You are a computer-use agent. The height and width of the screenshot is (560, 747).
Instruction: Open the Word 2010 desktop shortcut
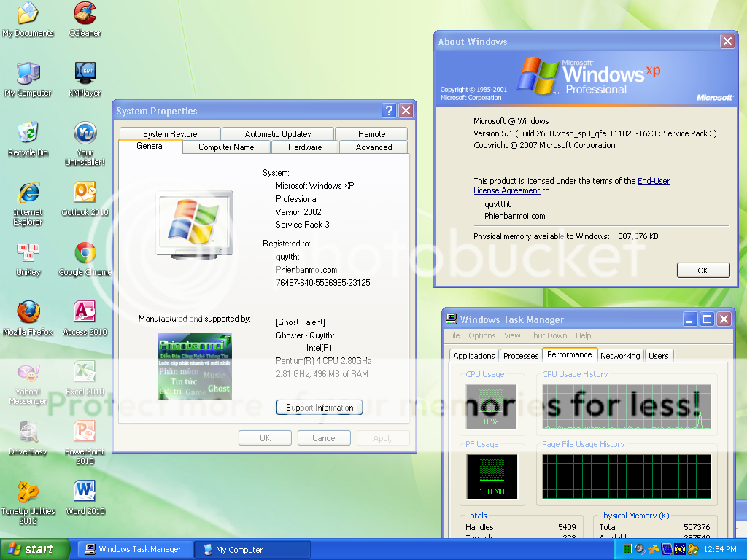click(85, 498)
